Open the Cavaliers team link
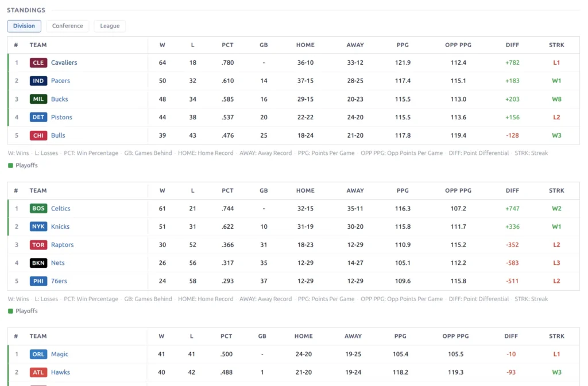The image size is (588, 386). [x=64, y=63]
